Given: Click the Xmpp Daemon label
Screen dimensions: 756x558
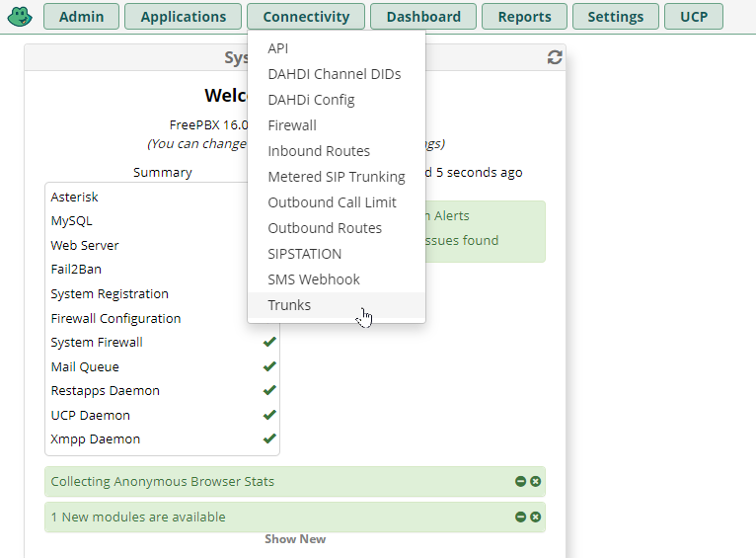Looking at the screenshot, I should (x=96, y=438).
